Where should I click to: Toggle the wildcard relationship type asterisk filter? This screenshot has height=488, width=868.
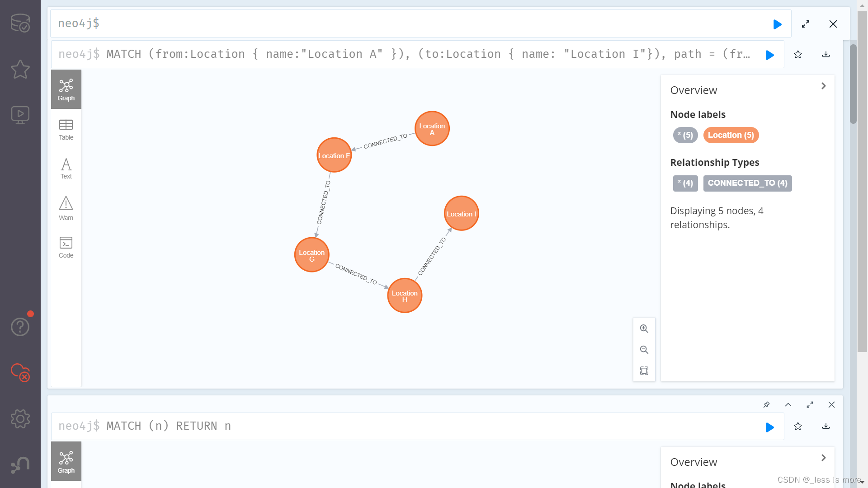(x=684, y=183)
